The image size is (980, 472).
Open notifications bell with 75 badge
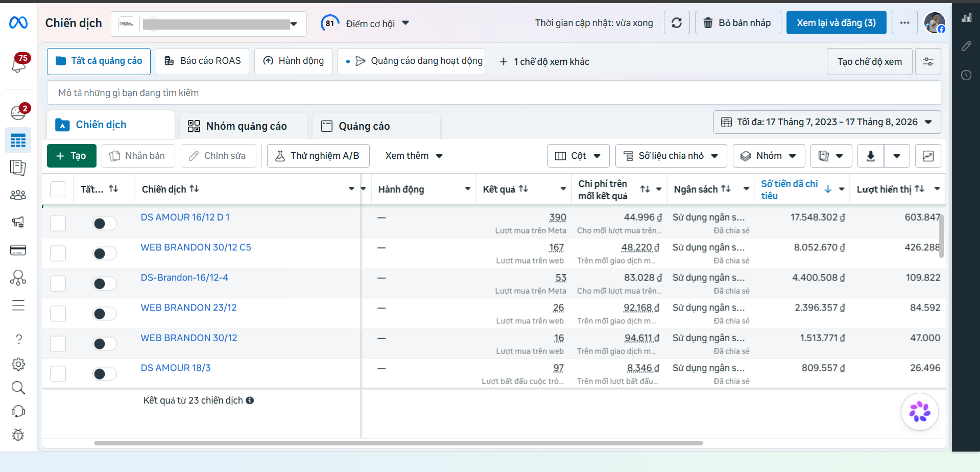click(19, 64)
